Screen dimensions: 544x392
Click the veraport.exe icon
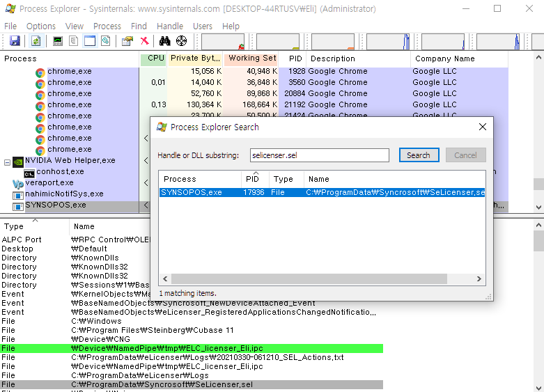[18, 184]
